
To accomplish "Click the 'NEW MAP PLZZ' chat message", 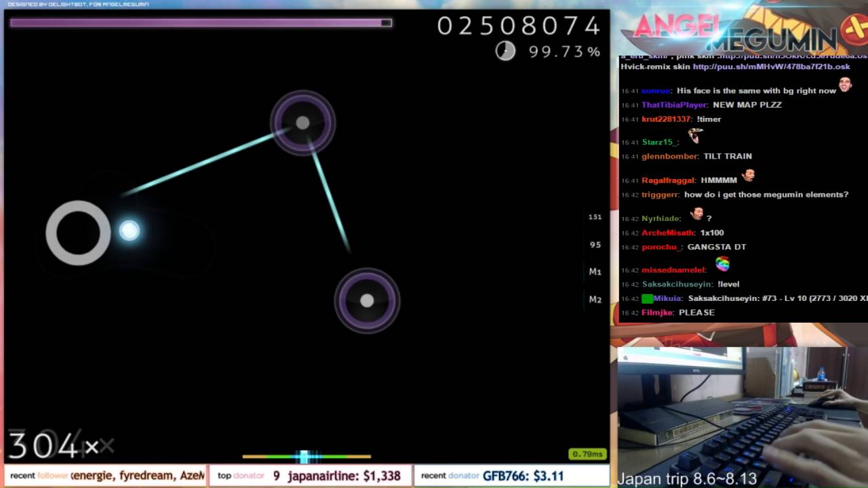I will [x=747, y=105].
